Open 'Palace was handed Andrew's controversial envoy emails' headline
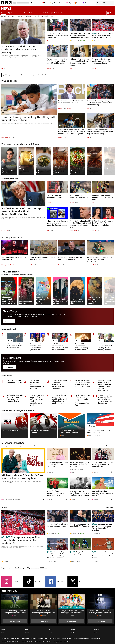The width and height of the screenshot is (115, 644). [x=20, y=49]
